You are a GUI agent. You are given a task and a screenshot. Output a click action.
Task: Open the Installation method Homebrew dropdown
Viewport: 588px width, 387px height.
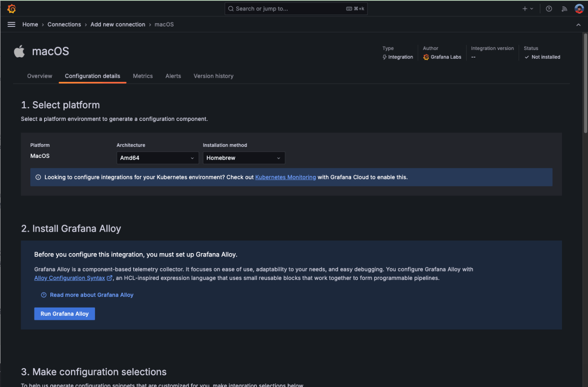click(x=244, y=158)
